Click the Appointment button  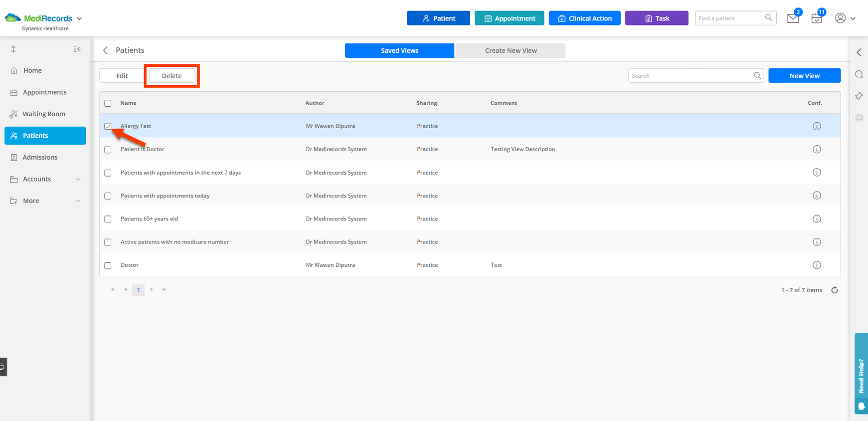(x=509, y=18)
